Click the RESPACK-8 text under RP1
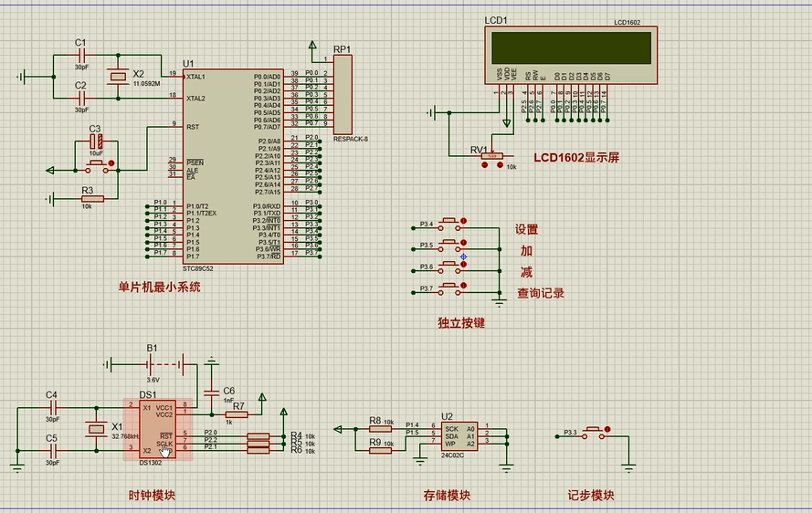This screenshot has height=513, width=812. point(351,140)
